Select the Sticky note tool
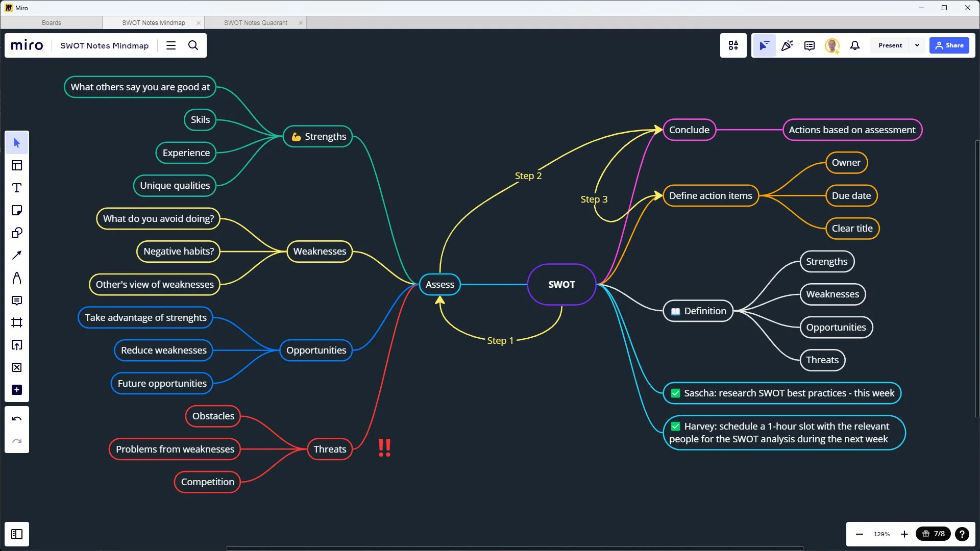Image resolution: width=980 pixels, height=551 pixels. pyautogui.click(x=17, y=211)
